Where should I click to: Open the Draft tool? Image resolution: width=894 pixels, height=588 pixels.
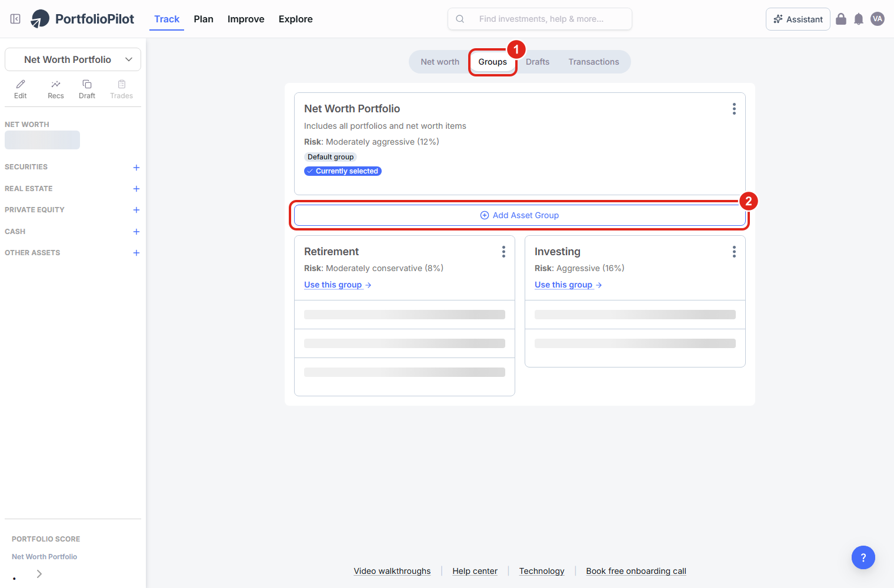pos(87,89)
